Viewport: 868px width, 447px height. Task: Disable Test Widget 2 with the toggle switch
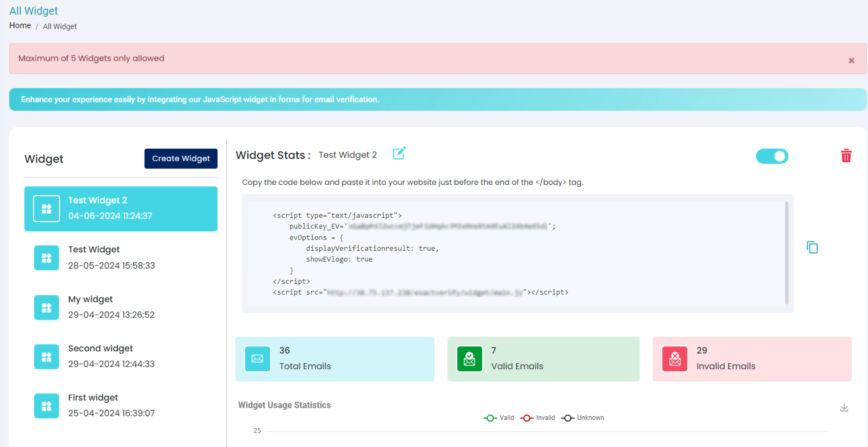click(x=772, y=156)
